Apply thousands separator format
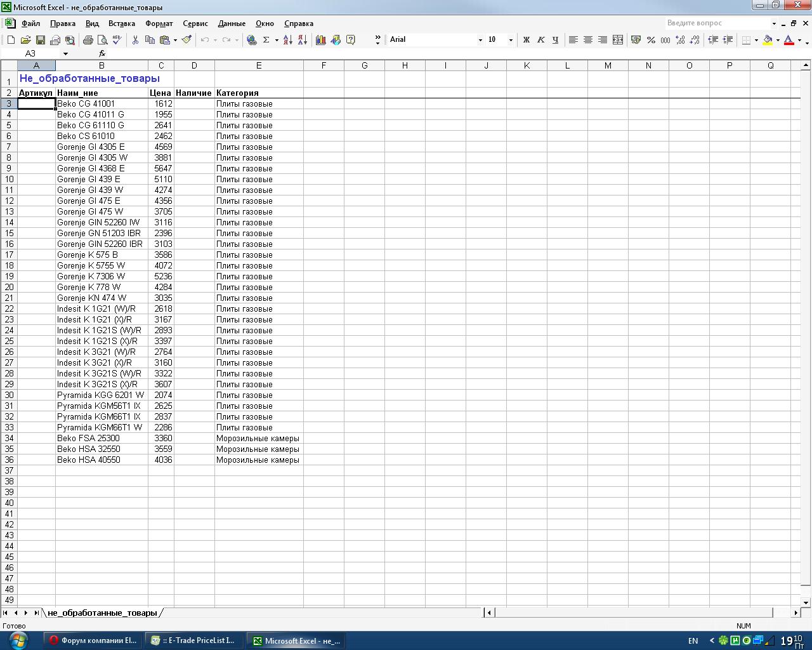 click(x=665, y=40)
